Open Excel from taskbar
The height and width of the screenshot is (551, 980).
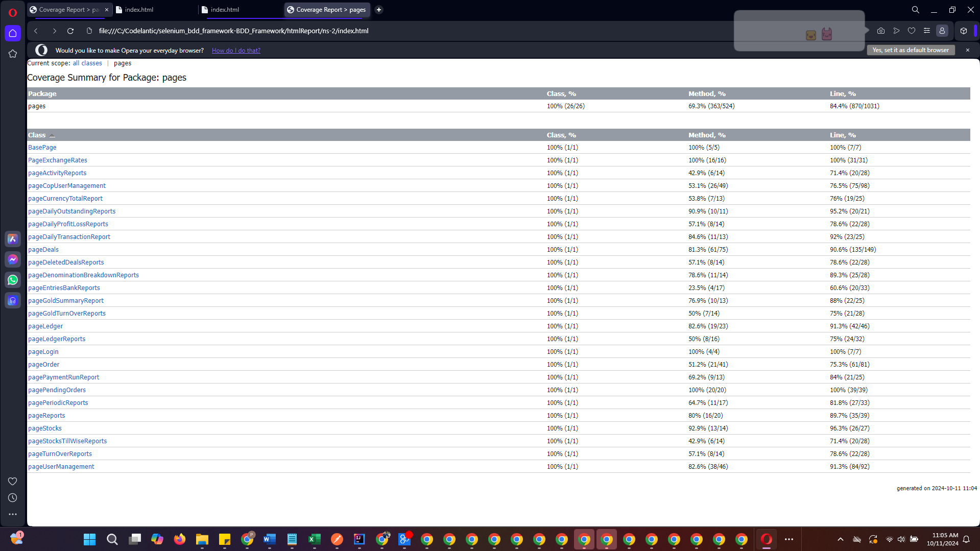coord(315,539)
